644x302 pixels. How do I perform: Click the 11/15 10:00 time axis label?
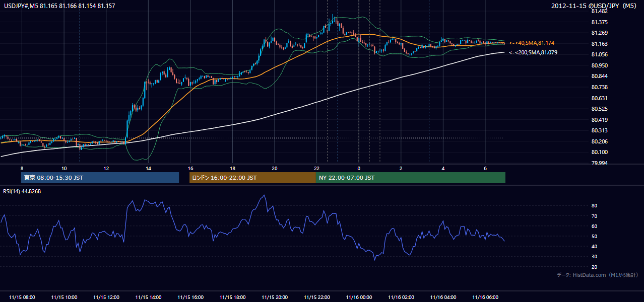point(64,297)
